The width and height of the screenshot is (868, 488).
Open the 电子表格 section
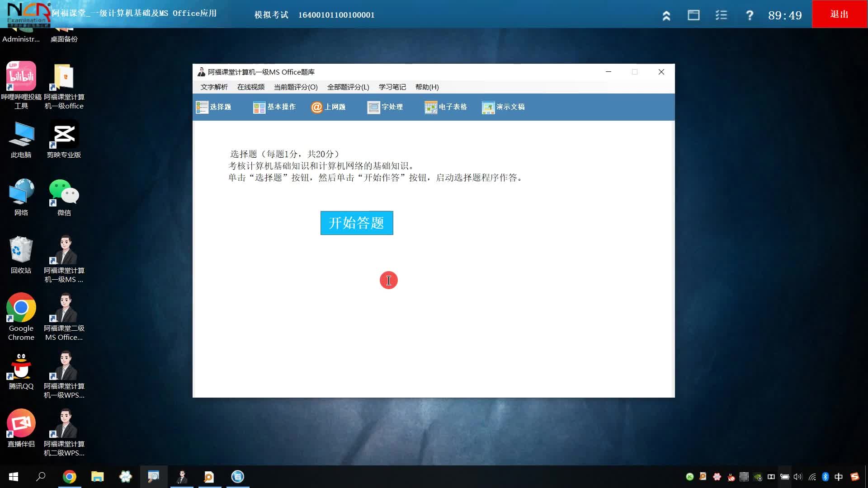point(446,107)
